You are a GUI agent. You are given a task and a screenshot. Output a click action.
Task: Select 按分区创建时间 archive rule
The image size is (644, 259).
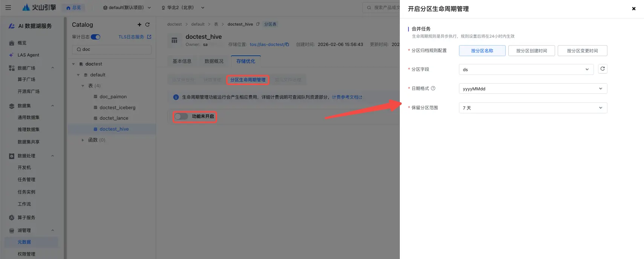tap(531, 51)
